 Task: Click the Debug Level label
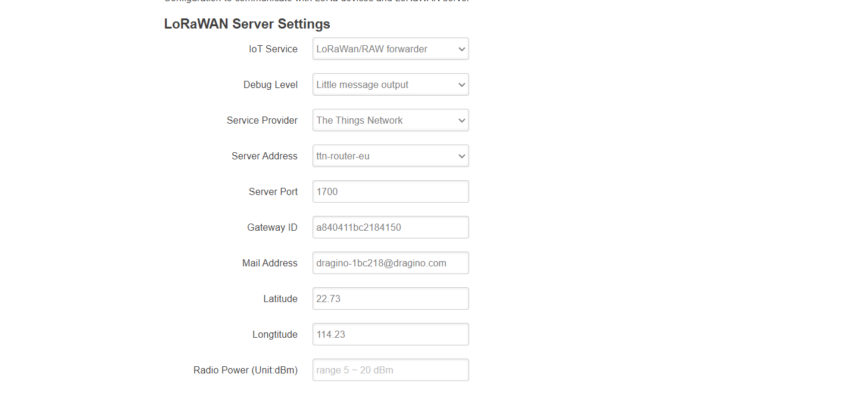[x=270, y=85]
